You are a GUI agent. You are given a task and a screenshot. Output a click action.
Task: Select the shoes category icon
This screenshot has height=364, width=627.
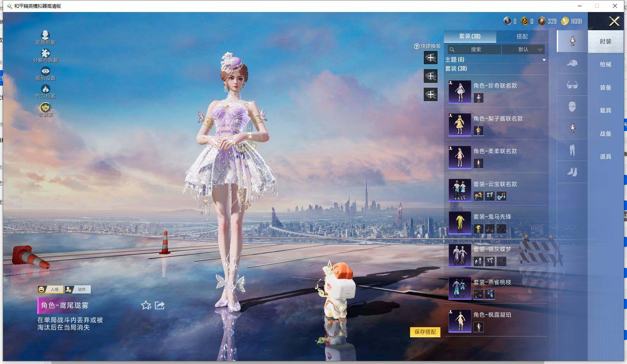[x=572, y=172]
